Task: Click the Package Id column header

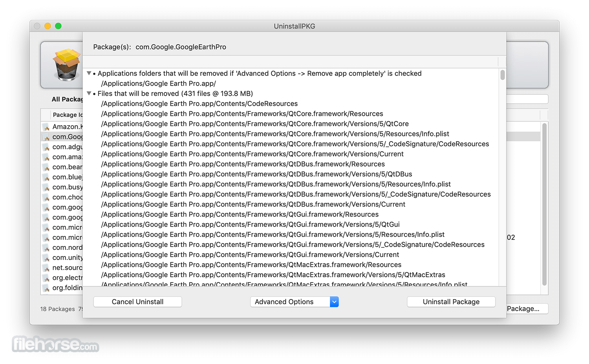Action: 68,115
